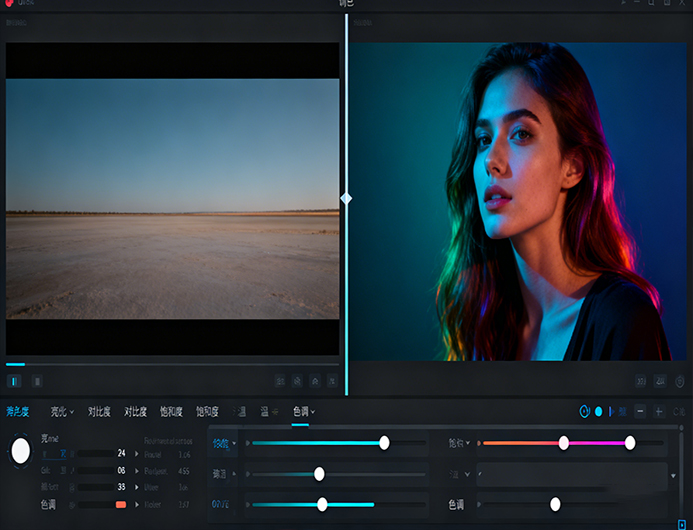The image size is (693, 530).
Task: Click the upward chevrons icon below left preview
Action: [x=315, y=381]
